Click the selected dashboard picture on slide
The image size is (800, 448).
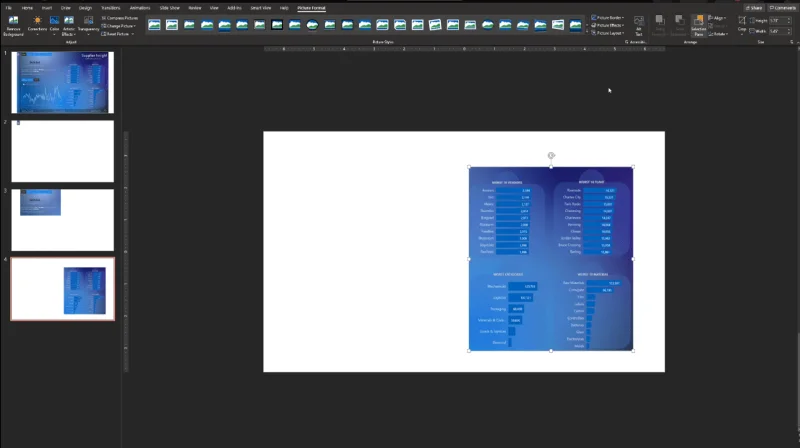tap(551, 259)
